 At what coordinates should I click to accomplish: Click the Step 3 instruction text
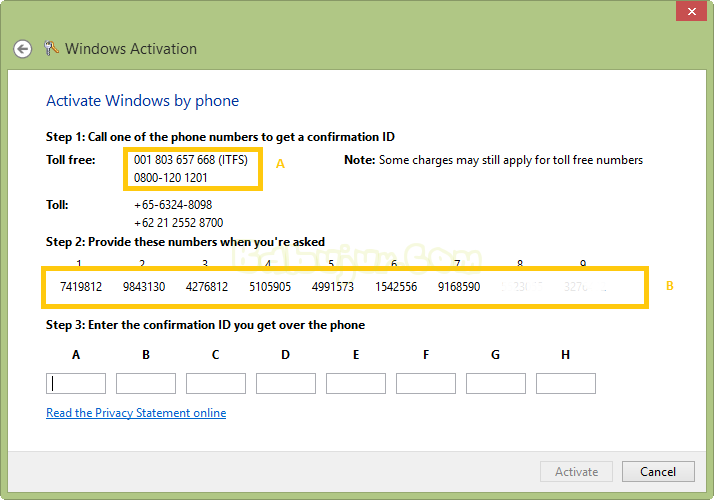(205, 325)
